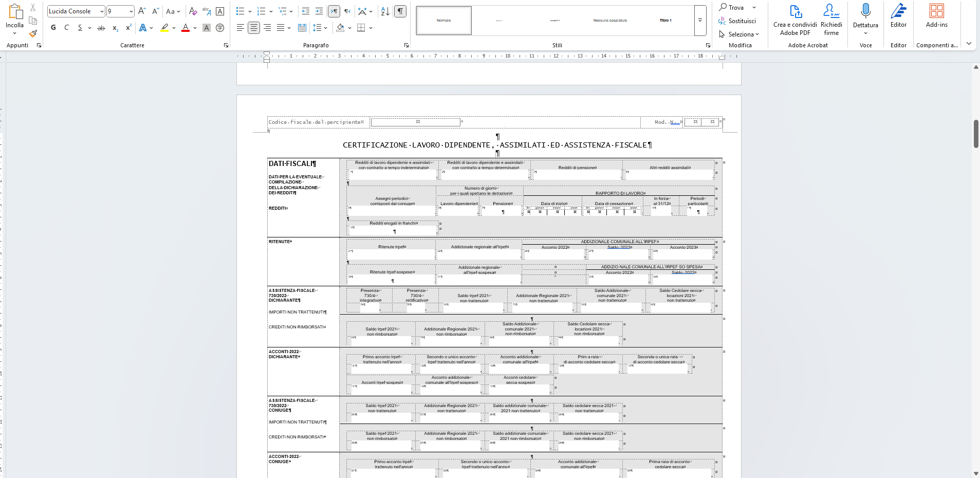Select the Nessuna spaziatura style
The height and width of the screenshot is (478, 980).
coord(610,21)
